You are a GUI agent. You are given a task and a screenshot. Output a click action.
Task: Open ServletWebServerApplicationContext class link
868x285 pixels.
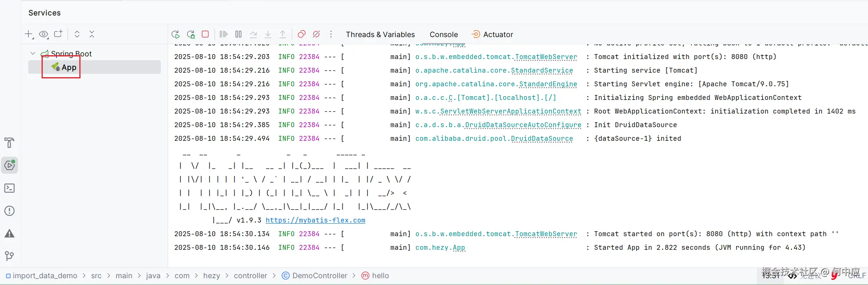tap(511, 111)
